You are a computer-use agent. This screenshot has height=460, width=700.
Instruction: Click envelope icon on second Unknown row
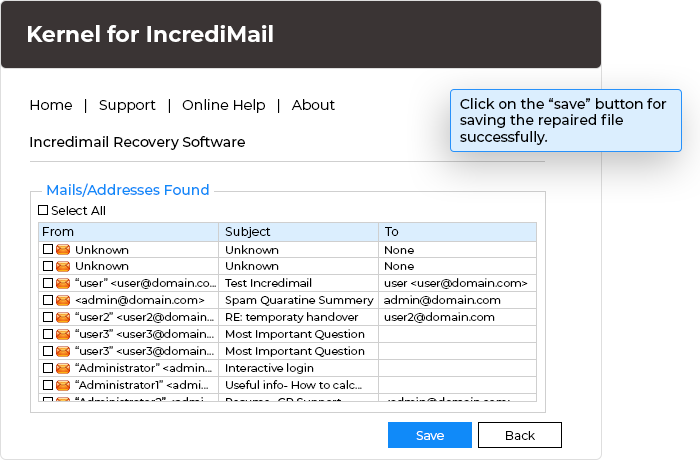[63, 266]
